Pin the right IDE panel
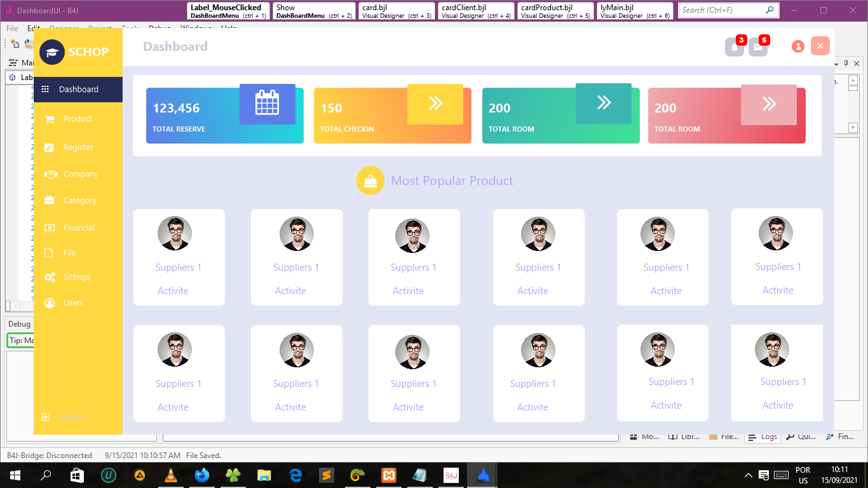The height and width of the screenshot is (488, 868). (x=846, y=64)
